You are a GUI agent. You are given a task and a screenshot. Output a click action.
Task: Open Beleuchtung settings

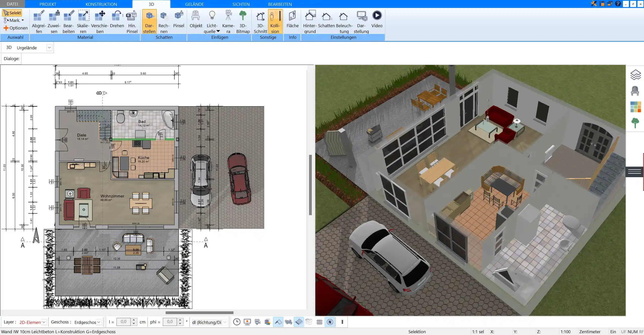[x=344, y=22]
